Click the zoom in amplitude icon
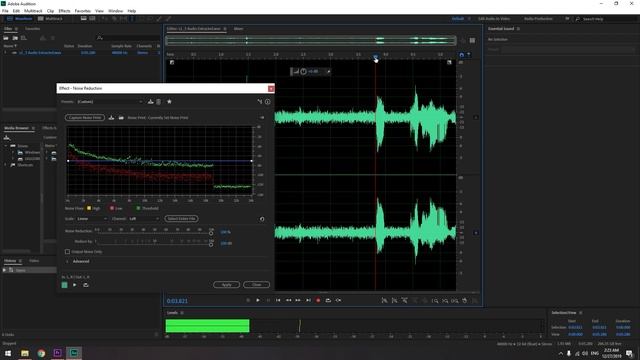This screenshot has height=360, width=640. point(384,301)
